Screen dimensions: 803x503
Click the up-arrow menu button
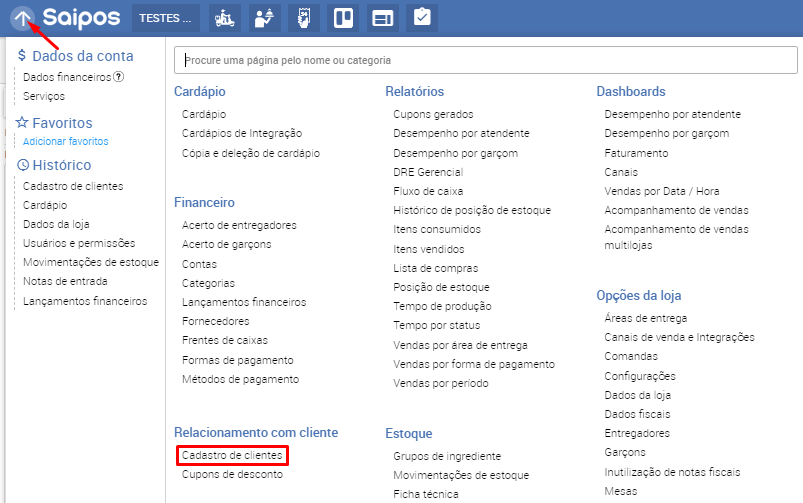coord(21,18)
